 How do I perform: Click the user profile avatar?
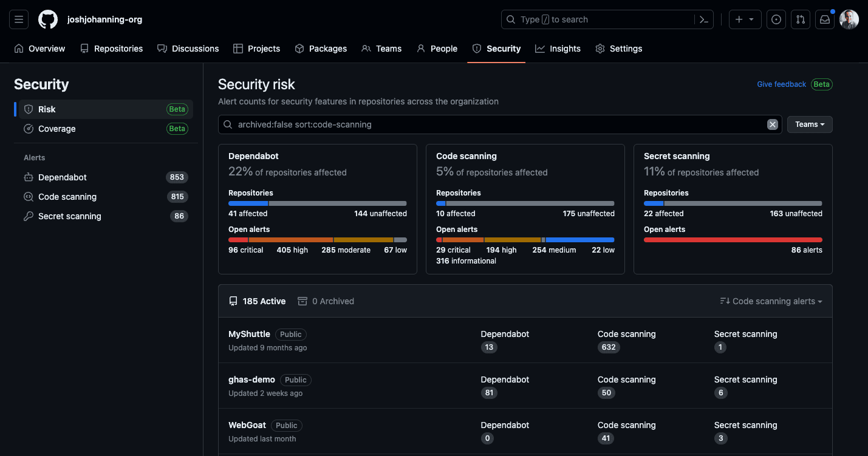tap(849, 19)
